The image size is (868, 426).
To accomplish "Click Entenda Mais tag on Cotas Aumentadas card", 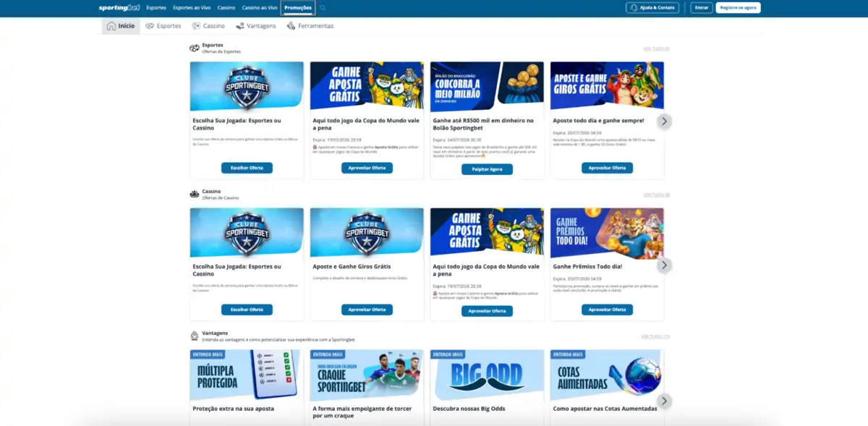I will click(569, 354).
